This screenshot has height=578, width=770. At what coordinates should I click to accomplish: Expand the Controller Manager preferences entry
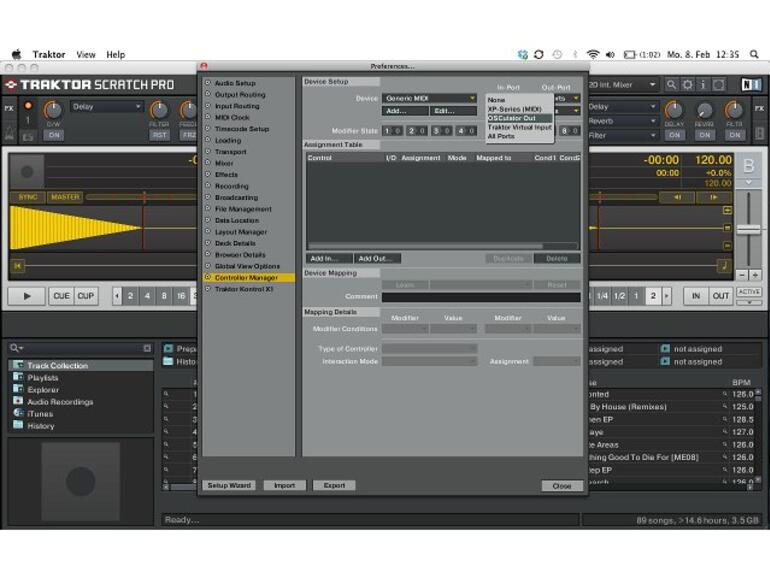(x=208, y=277)
